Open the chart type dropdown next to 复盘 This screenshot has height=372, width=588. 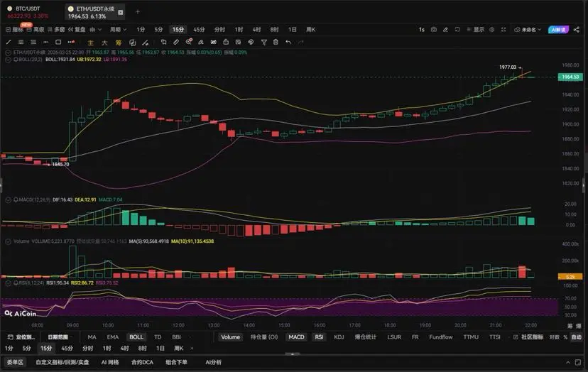[95, 29]
